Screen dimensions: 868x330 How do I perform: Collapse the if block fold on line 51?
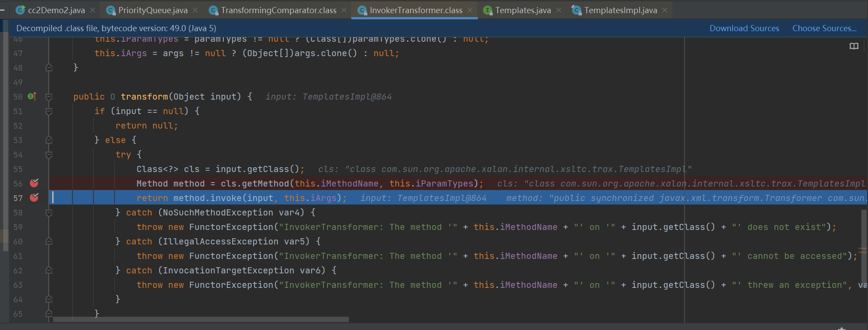[49, 111]
